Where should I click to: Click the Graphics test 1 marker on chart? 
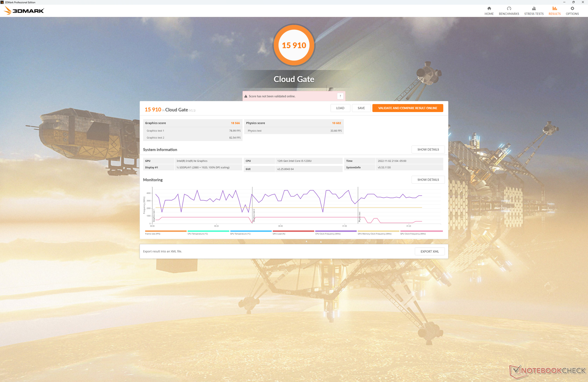[154, 215]
